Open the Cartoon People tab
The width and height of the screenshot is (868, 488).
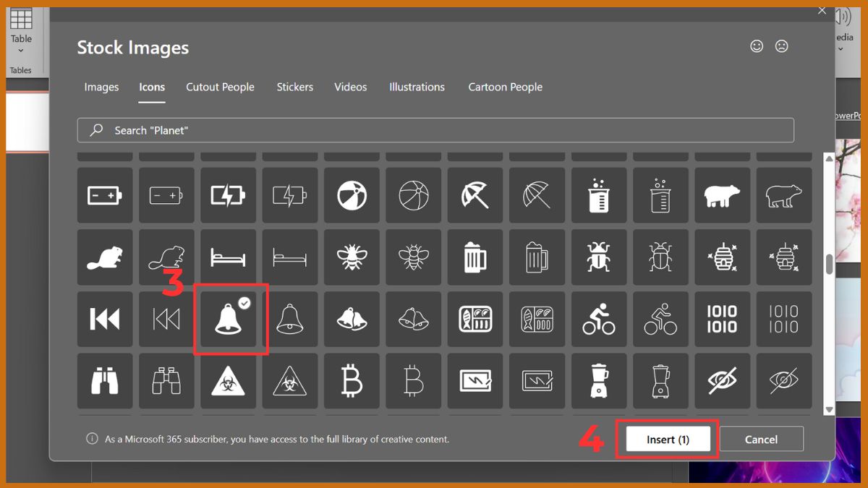(x=505, y=87)
